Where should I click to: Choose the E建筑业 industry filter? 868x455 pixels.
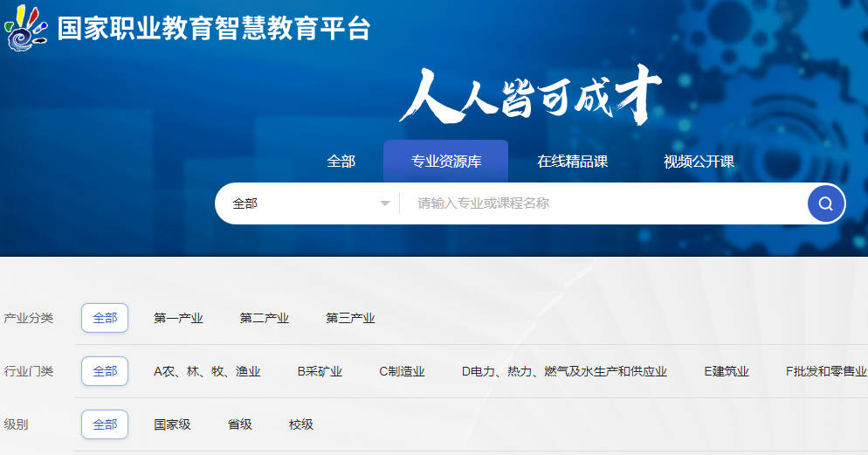[x=727, y=371]
